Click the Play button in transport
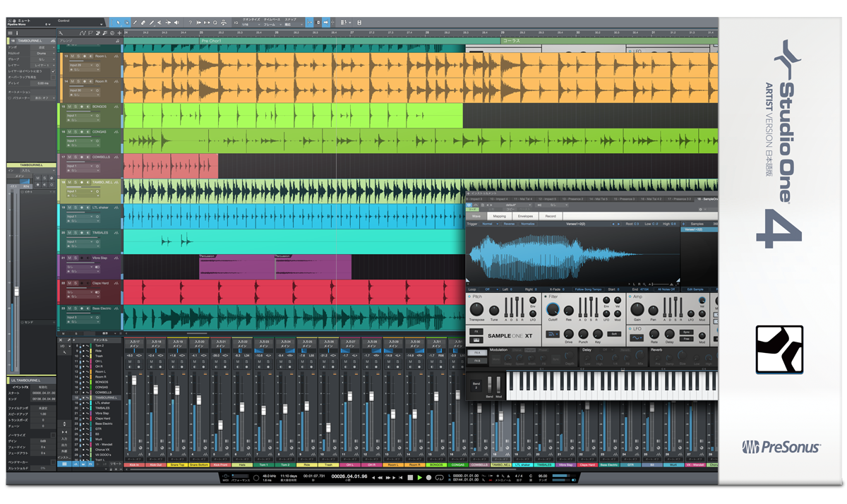This screenshot has width=847, height=504. pos(420,478)
